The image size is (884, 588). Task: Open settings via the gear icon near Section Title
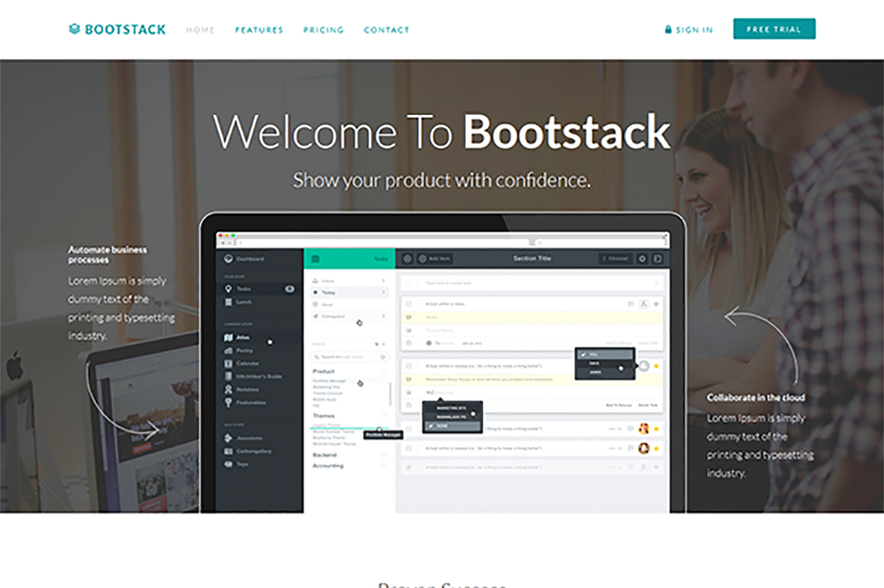coord(642,259)
